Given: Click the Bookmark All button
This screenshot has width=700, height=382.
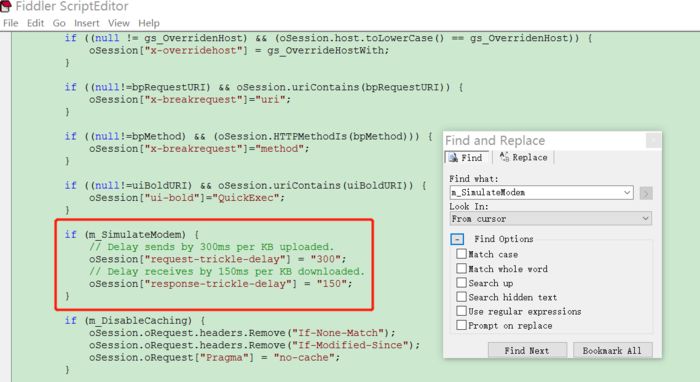Looking at the screenshot, I should (612, 350).
